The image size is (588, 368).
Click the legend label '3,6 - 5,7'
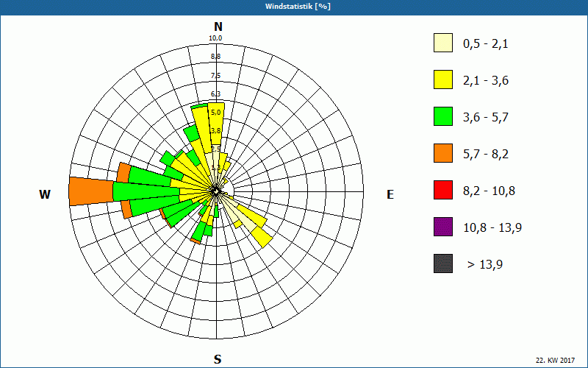(x=486, y=118)
